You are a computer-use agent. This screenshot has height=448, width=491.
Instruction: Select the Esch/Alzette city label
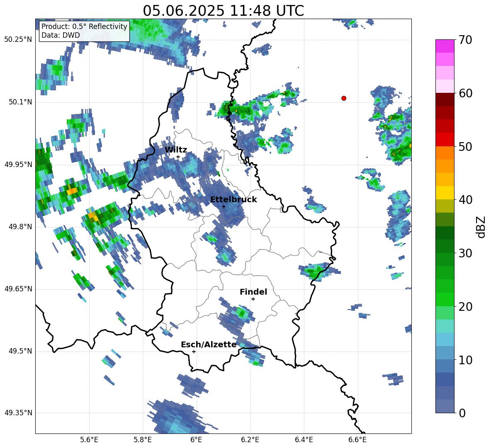pyautogui.click(x=209, y=344)
